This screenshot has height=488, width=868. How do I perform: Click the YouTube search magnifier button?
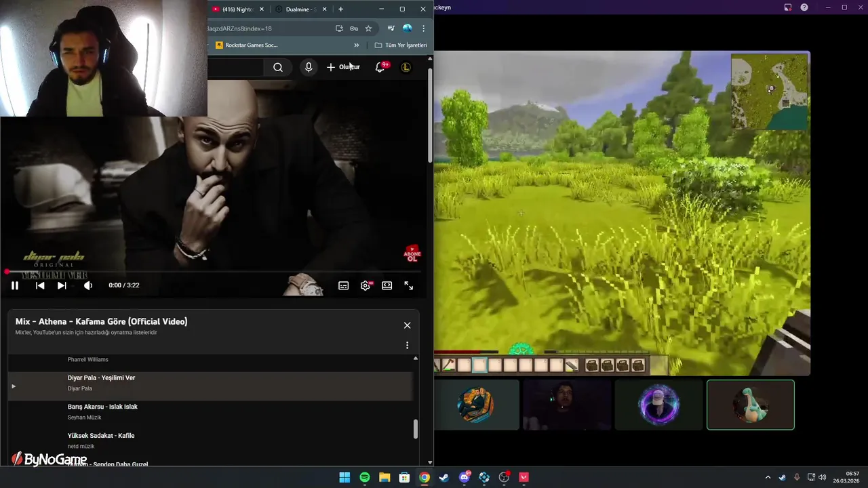pyautogui.click(x=278, y=67)
